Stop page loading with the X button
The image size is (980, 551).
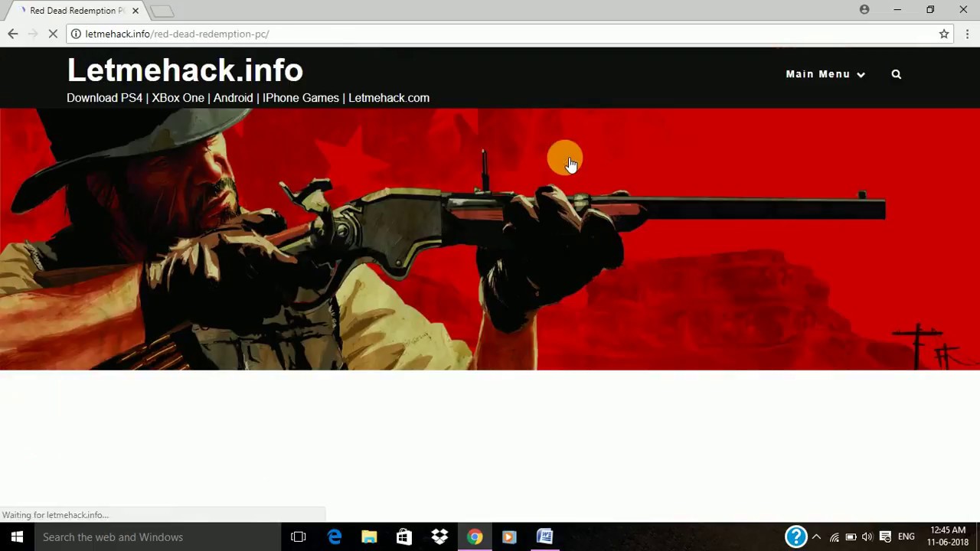click(53, 34)
